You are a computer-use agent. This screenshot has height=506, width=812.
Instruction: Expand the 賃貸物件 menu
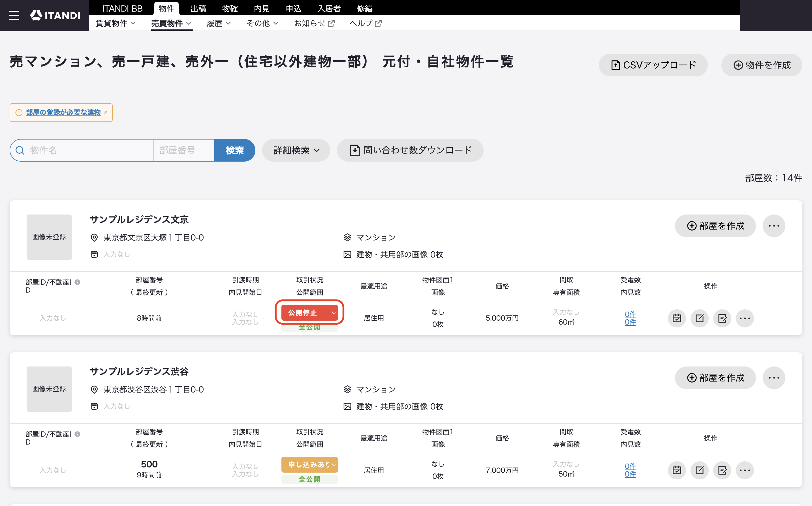(116, 23)
